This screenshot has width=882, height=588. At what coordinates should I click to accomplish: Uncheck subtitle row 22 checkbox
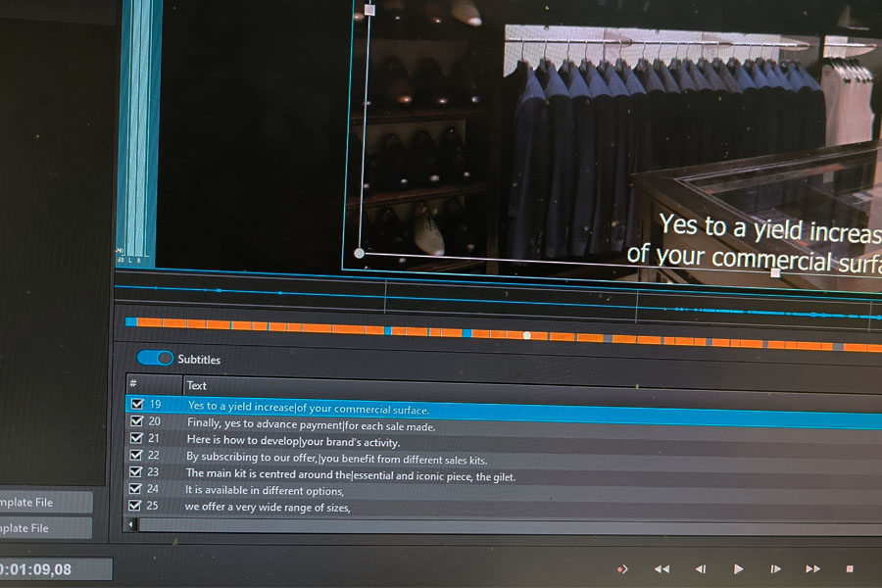click(x=136, y=454)
